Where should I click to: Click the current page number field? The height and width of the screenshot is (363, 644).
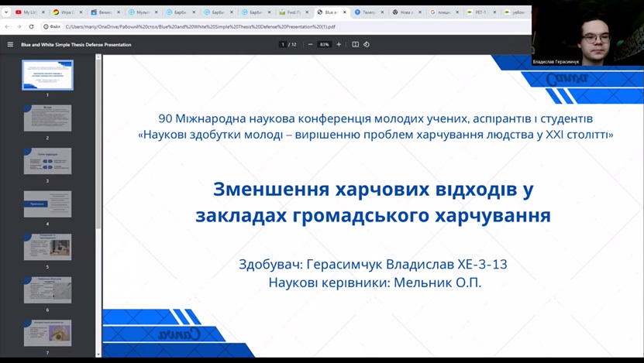(283, 44)
